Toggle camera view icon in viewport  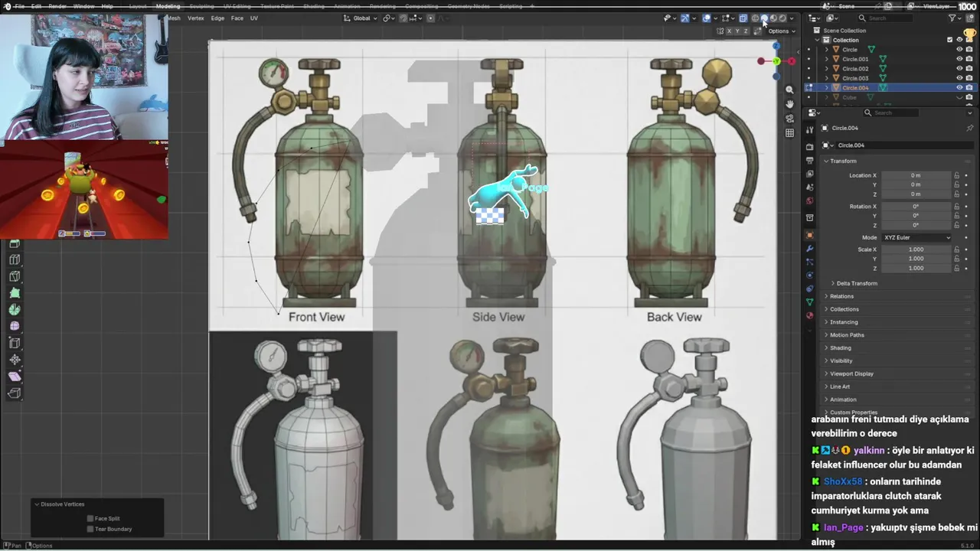[x=789, y=119]
